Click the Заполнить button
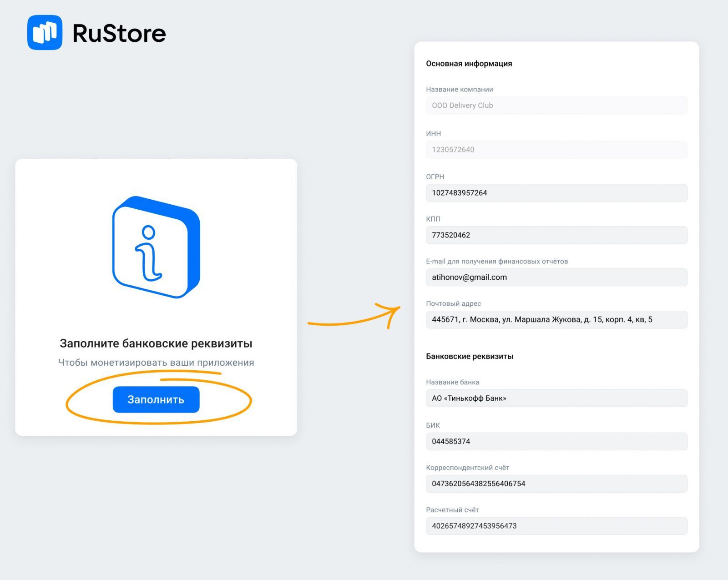The image size is (728, 580). [156, 399]
